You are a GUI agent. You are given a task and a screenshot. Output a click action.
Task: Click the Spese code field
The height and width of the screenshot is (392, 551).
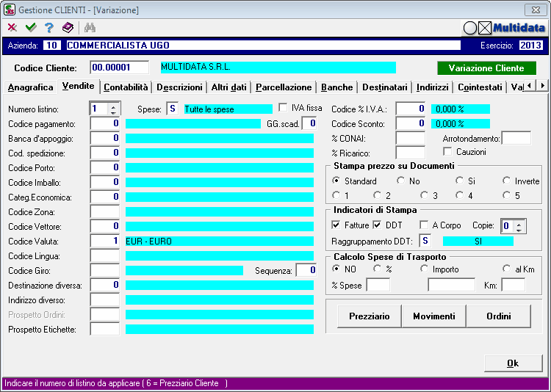(x=172, y=109)
